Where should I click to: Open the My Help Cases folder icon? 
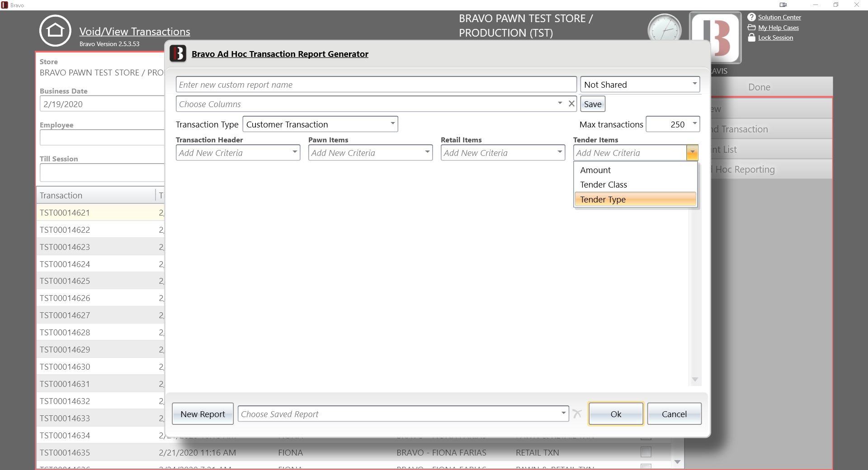coord(751,28)
